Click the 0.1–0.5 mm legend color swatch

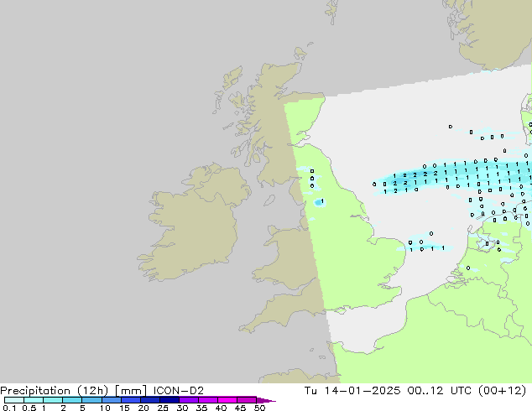coord(14,400)
